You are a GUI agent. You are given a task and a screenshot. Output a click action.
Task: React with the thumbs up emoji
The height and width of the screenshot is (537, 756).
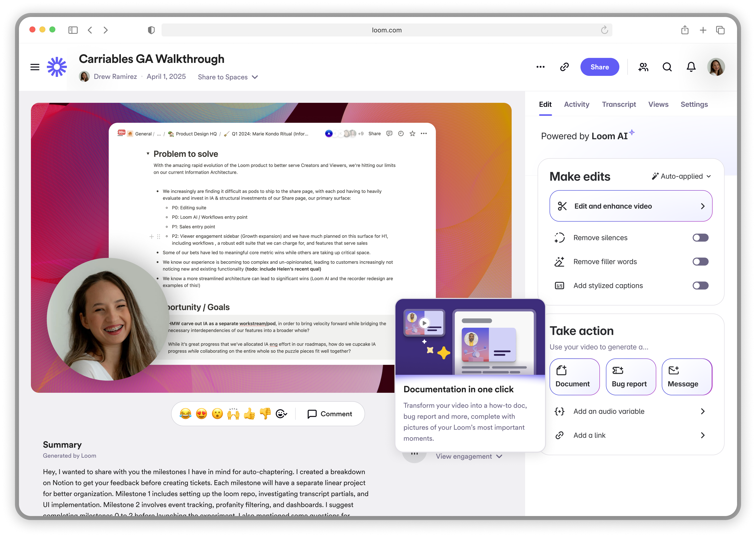tap(249, 414)
